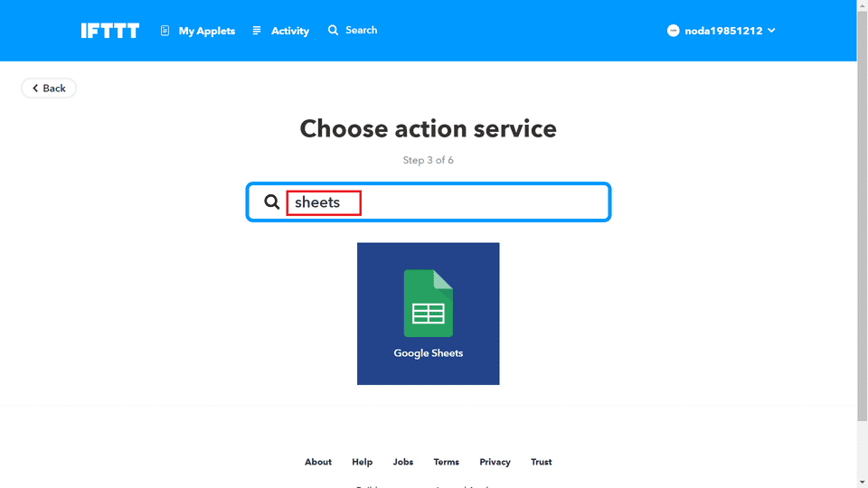Click the IFTTT logo

tap(110, 31)
